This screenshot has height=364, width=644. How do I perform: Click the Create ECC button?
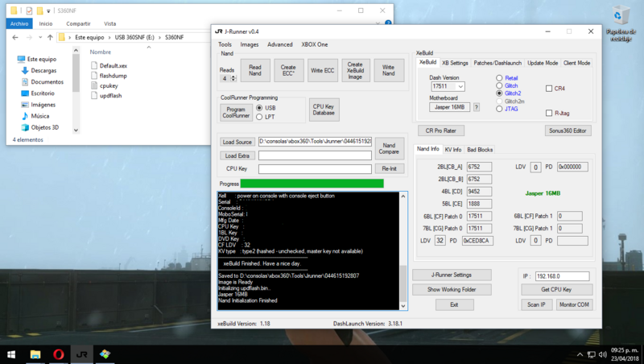[x=288, y=70]
